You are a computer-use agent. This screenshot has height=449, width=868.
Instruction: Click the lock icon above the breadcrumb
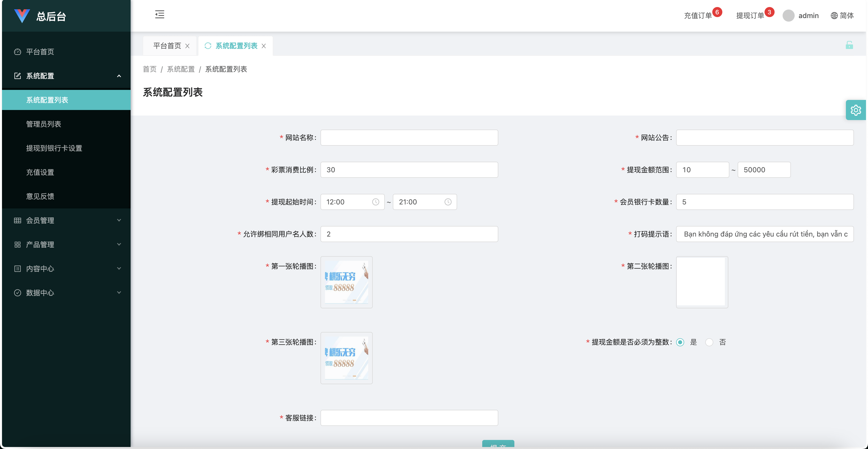pos(849,45)
